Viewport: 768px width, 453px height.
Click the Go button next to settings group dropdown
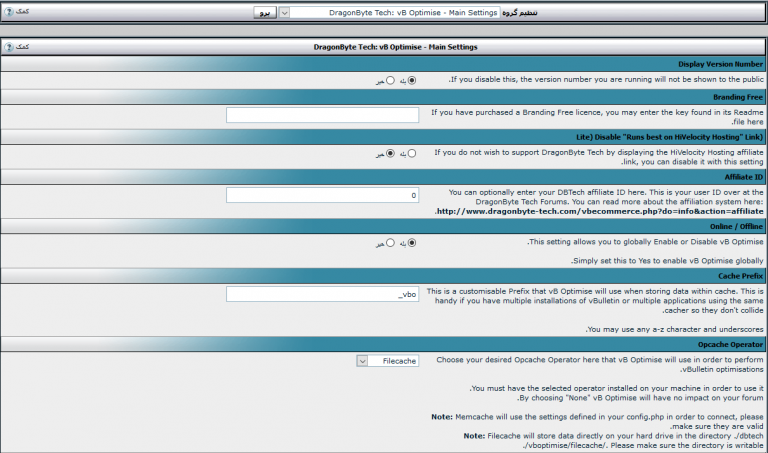coord(265,13)
